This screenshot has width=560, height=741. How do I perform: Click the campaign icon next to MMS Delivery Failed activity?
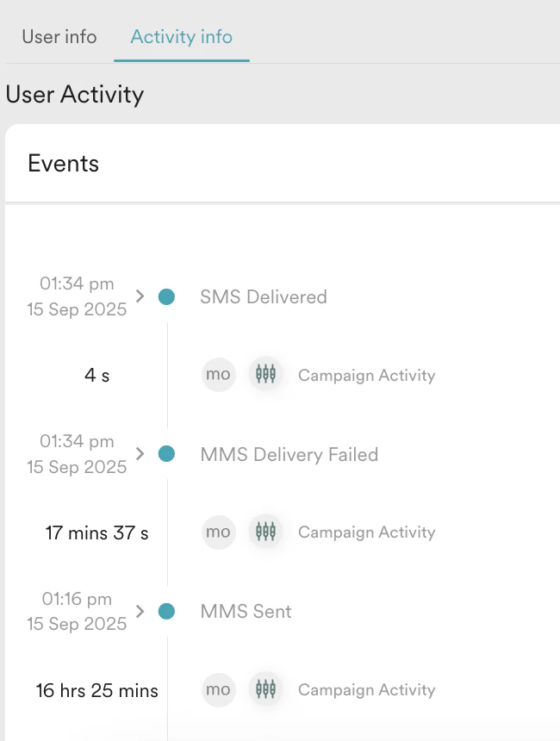click(265, 532)
